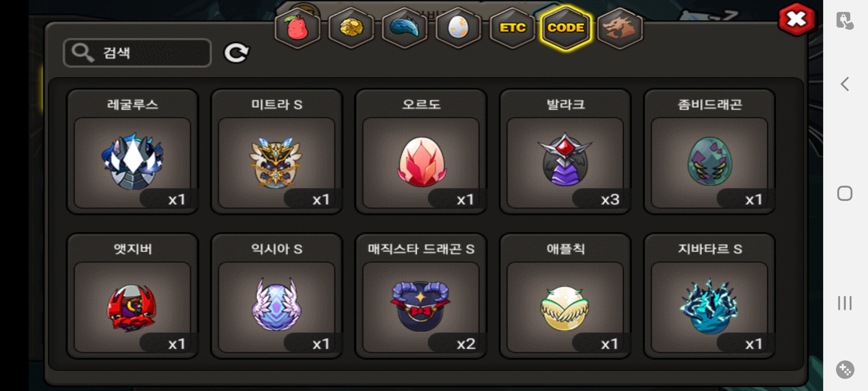Select the 레굴루스 egg item
The height and width of the screenshot is (391, 868).
click(x=132, y=152)
